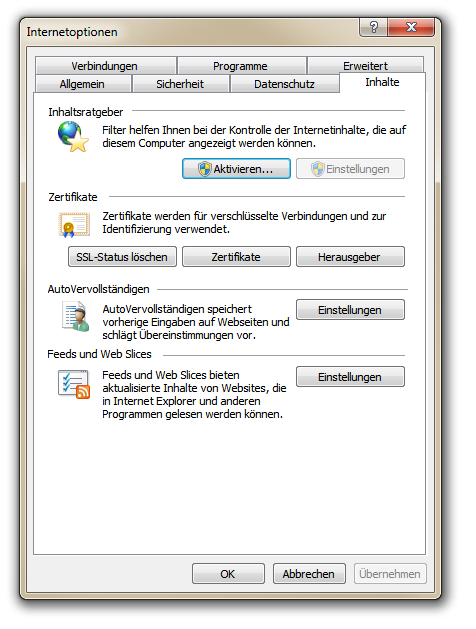Open AutoVervollständigen Einstellungen button
The height and width of the screenshot is (629, 476).
[350, 310]
